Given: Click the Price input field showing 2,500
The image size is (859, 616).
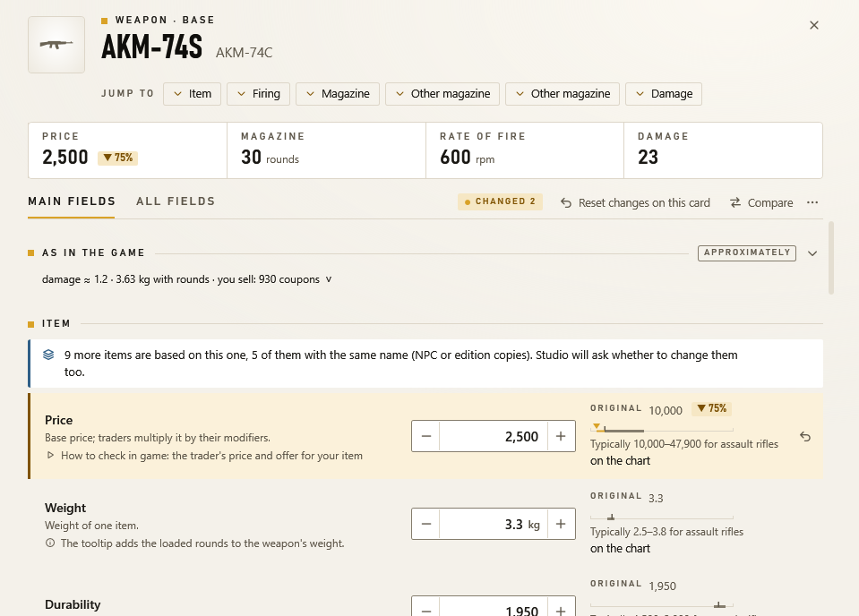Looking at the screenshot, I should point(493,436).
